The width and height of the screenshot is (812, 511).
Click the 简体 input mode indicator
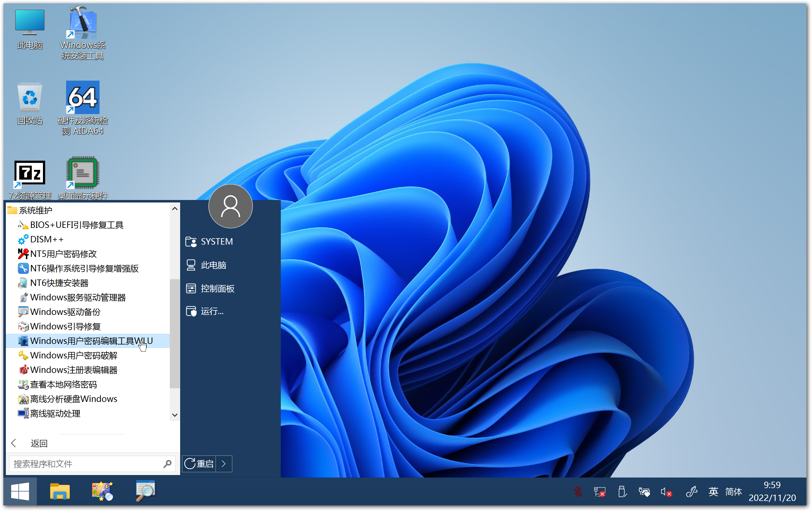pos(733,492)
